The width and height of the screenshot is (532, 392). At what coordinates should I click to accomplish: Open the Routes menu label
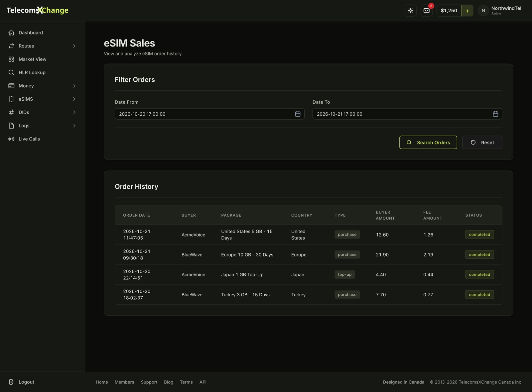(x=26, y=46)
